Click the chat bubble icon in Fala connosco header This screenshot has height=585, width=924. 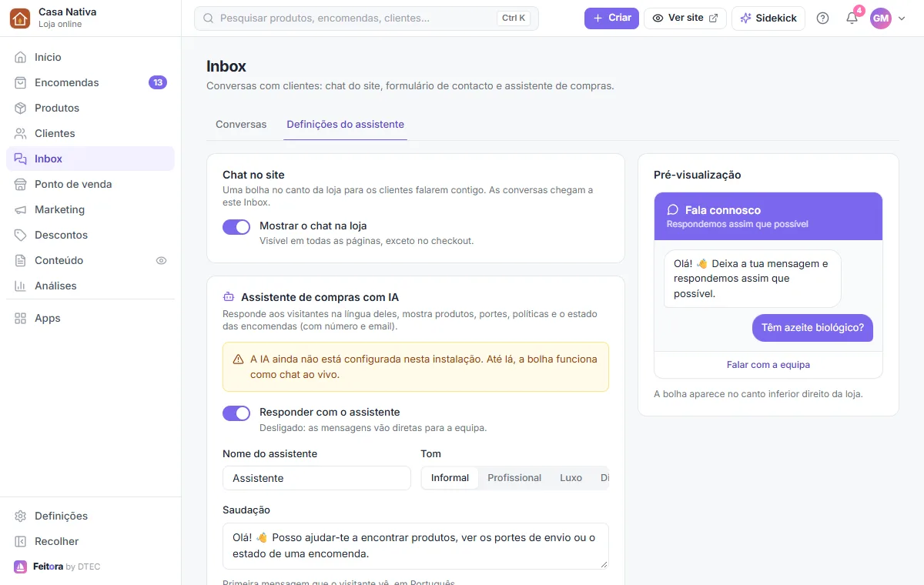pos(672,209)
